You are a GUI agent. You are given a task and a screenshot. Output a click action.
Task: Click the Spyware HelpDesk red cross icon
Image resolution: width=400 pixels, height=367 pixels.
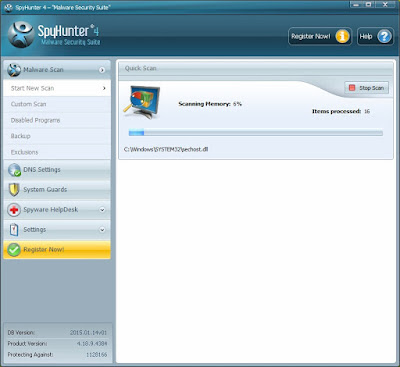tap(14, 210)
